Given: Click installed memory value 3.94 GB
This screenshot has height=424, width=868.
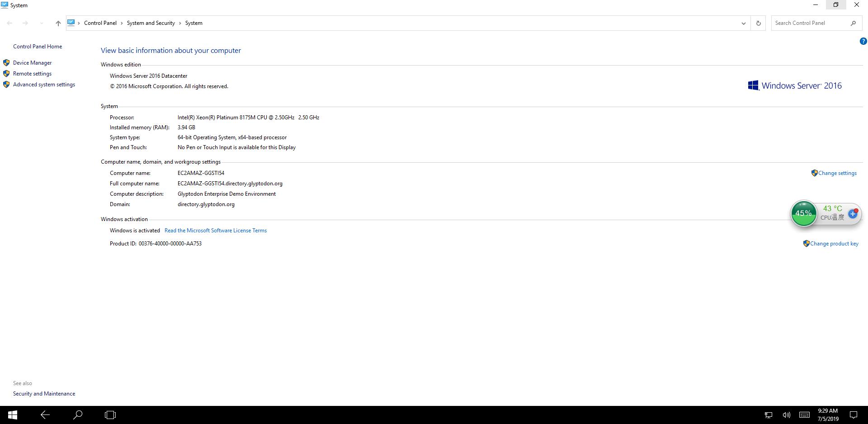Looking at the screenshot, I should 186,127.
